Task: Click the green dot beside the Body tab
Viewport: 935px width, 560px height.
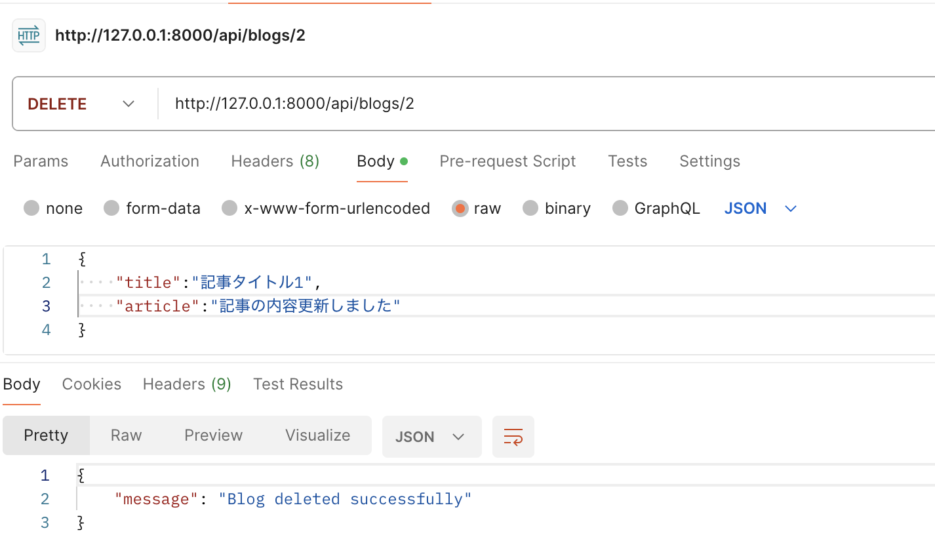Action: pyautogui.click(x=404, y=161)
